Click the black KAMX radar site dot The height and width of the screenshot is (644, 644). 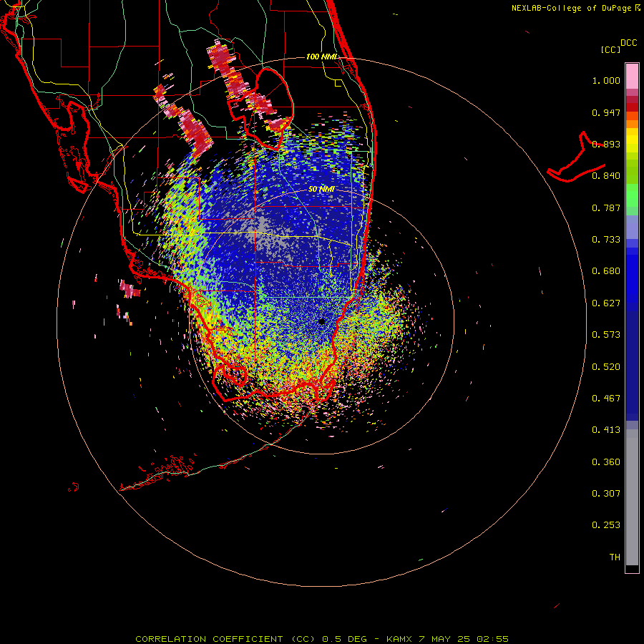pyautogui.click(x=321, y=321)
